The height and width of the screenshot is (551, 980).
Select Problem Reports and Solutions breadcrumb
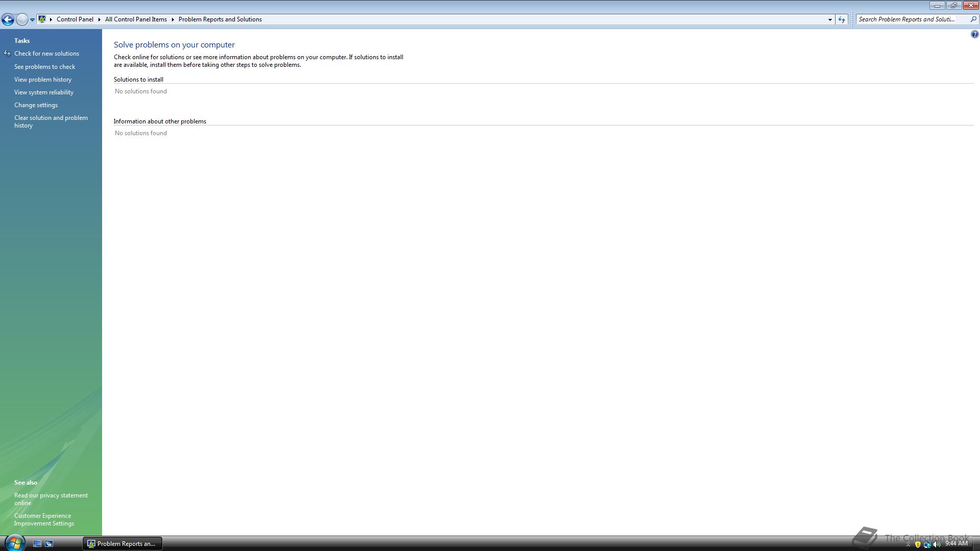[x=220, y=19]
